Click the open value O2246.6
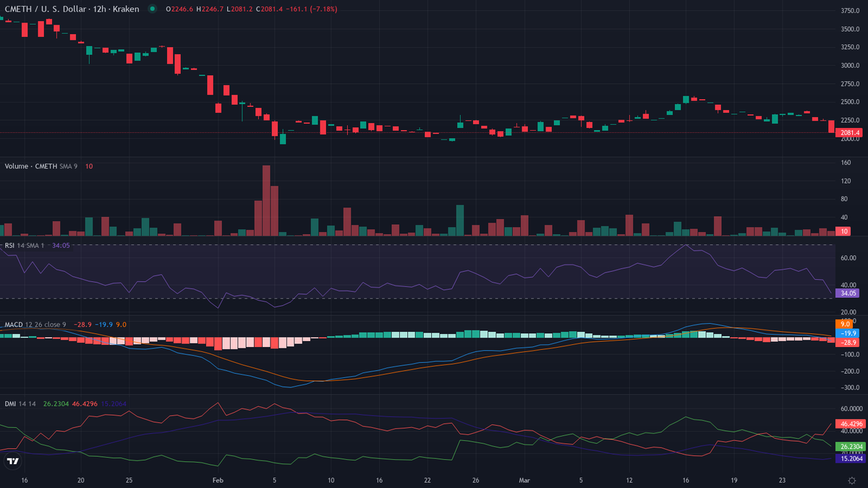The image size is (868, 488). pos(181,9)
